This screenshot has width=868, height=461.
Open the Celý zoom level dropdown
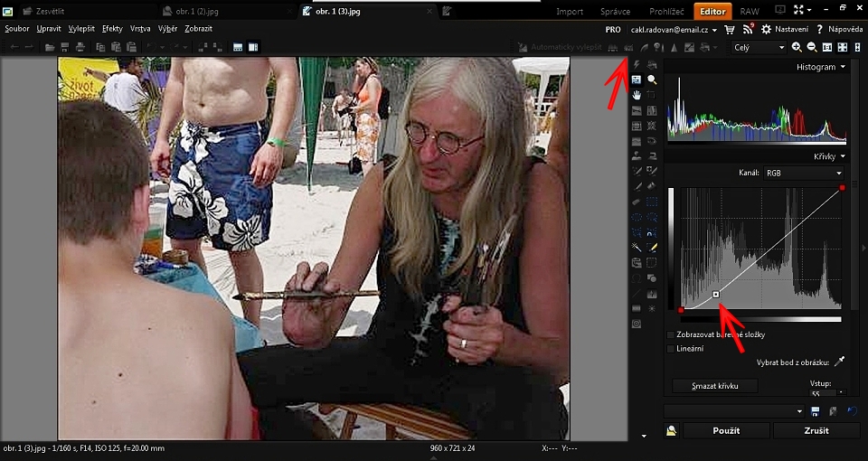coord(758,47)
